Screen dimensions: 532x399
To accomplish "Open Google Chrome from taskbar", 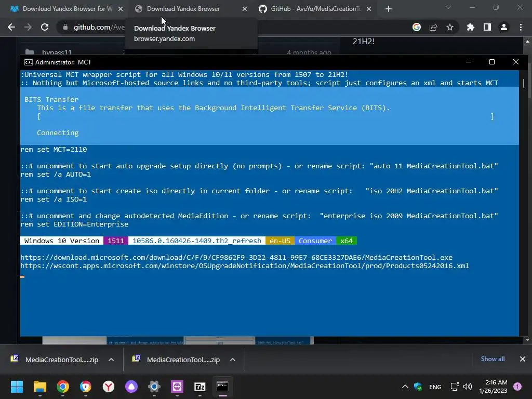I will tap(63, 387).
